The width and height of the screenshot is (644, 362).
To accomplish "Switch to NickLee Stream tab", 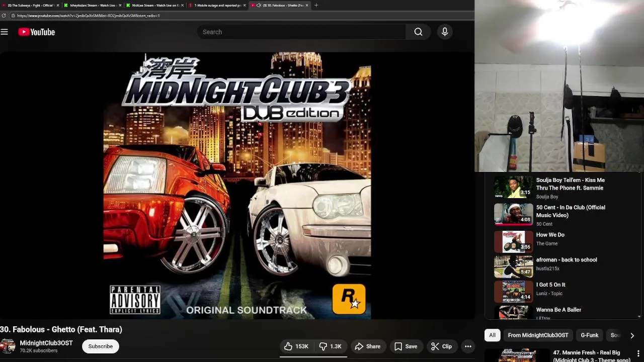I will pos(155,5).
